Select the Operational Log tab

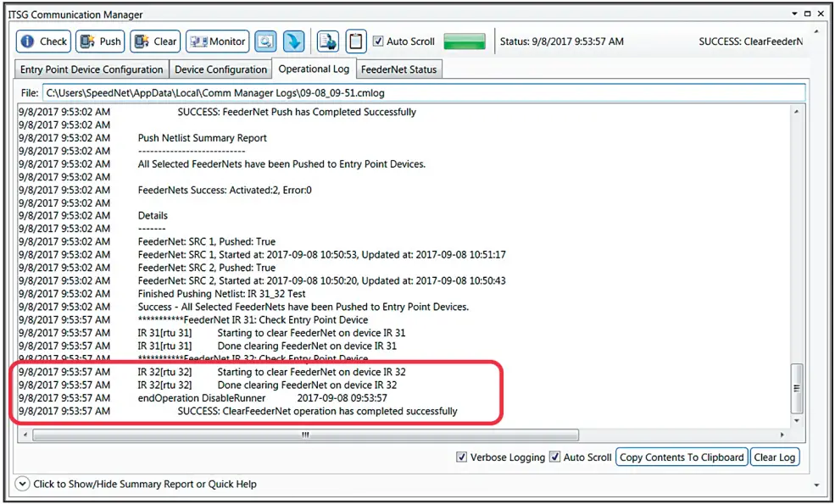(x=314, y=69)
